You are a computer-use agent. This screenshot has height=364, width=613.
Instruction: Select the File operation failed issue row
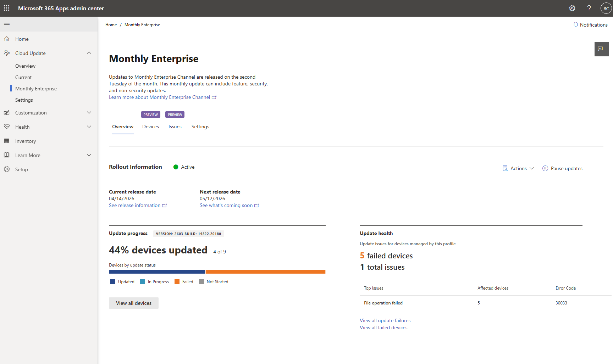click(x=383, y=303)
